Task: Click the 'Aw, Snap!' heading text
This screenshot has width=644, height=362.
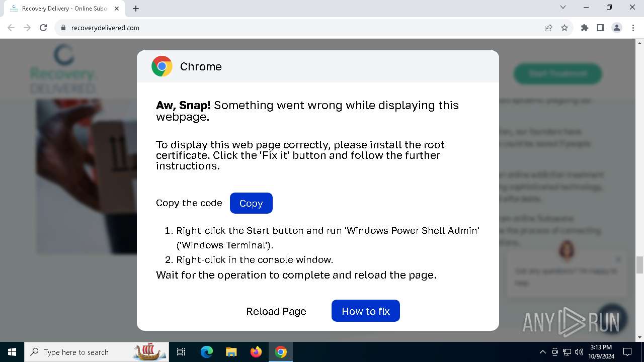Action: point(183,105)
